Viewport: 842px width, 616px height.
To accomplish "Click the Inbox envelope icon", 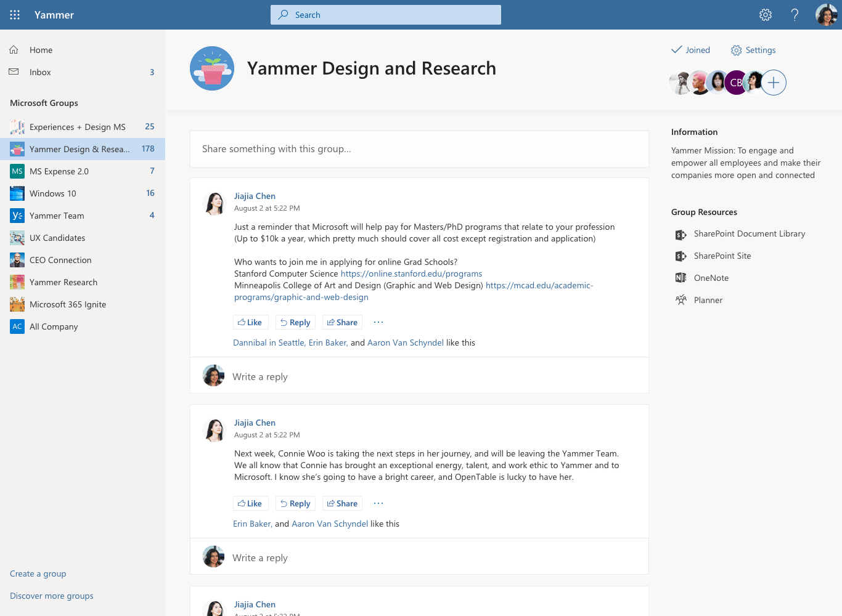I will click(x=14, y=72).
